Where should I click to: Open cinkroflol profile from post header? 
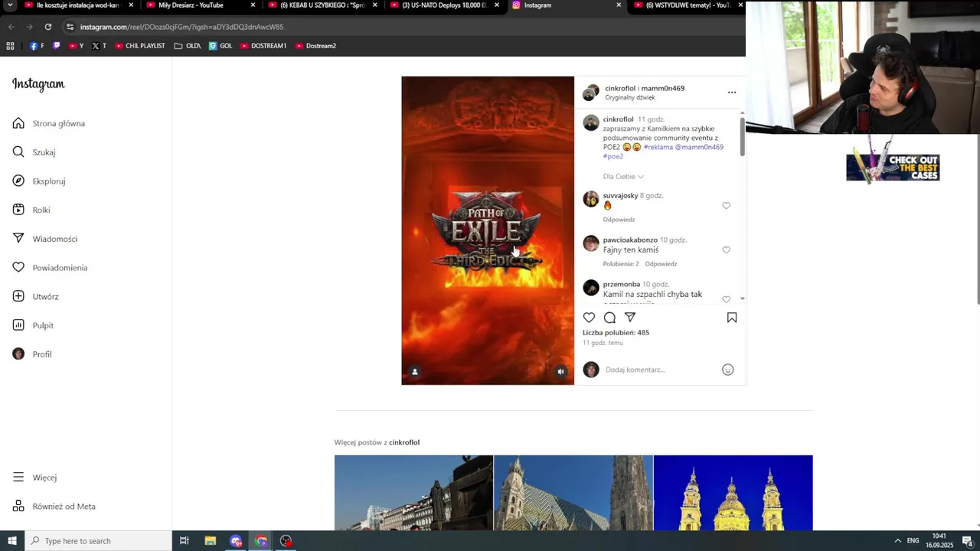619,88
